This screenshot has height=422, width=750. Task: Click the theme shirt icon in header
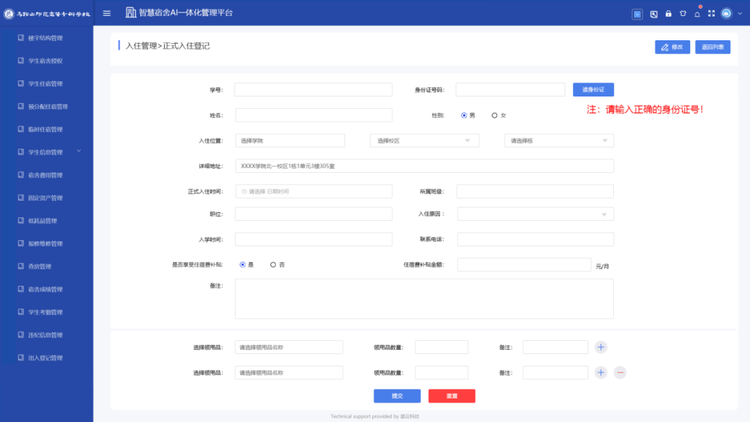coord(683,14)
